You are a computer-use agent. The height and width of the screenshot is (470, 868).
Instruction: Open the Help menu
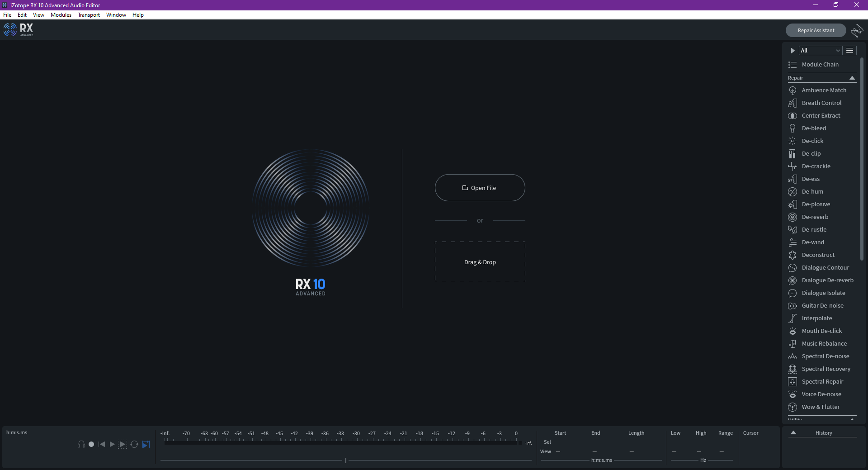click(x=138, y=15)
